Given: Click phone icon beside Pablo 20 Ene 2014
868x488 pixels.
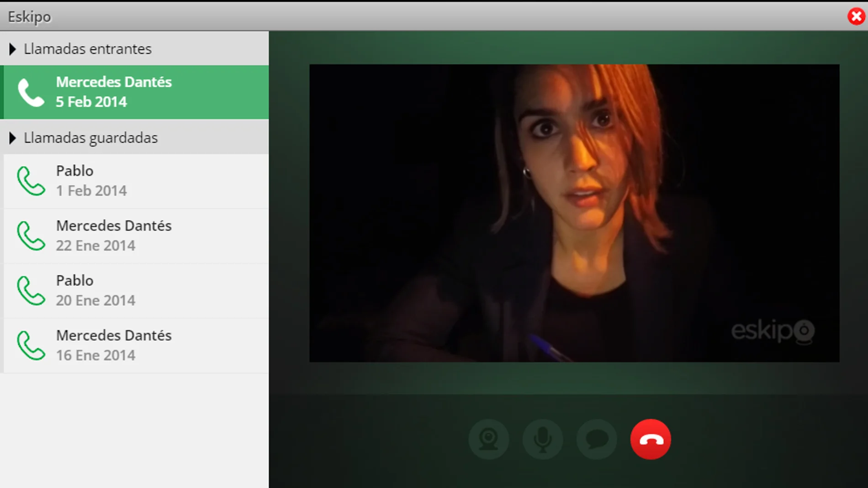Looking at the screenshot, I should coord(31,290).
